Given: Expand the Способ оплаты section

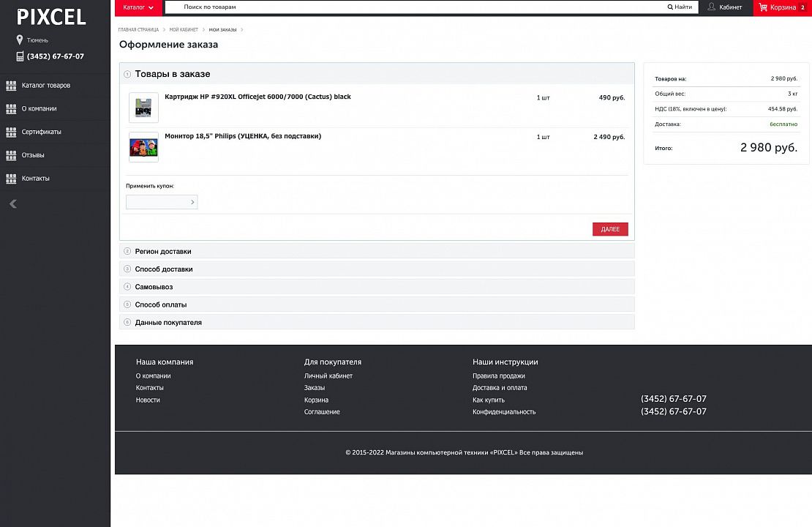Looking at the screenshot, I should [x=161, y=304].
